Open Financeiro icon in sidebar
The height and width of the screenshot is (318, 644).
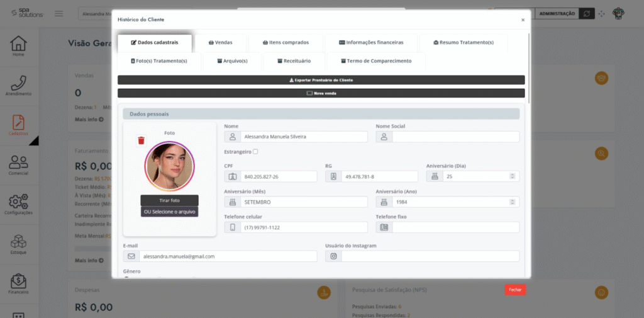19,284
